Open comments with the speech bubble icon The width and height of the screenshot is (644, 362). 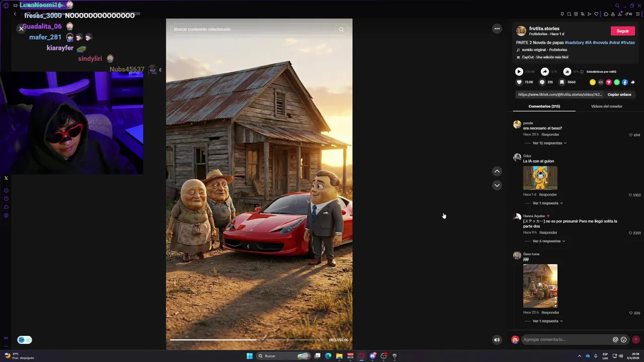pos(542,82)
